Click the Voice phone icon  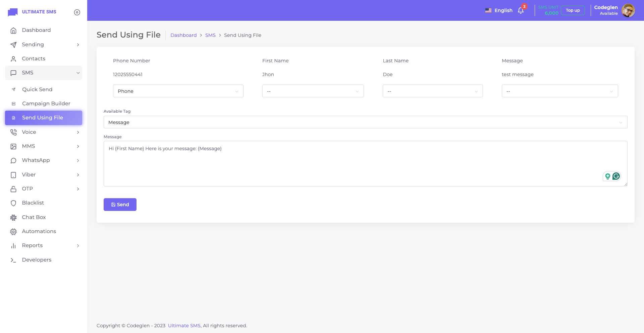(13, 132)
